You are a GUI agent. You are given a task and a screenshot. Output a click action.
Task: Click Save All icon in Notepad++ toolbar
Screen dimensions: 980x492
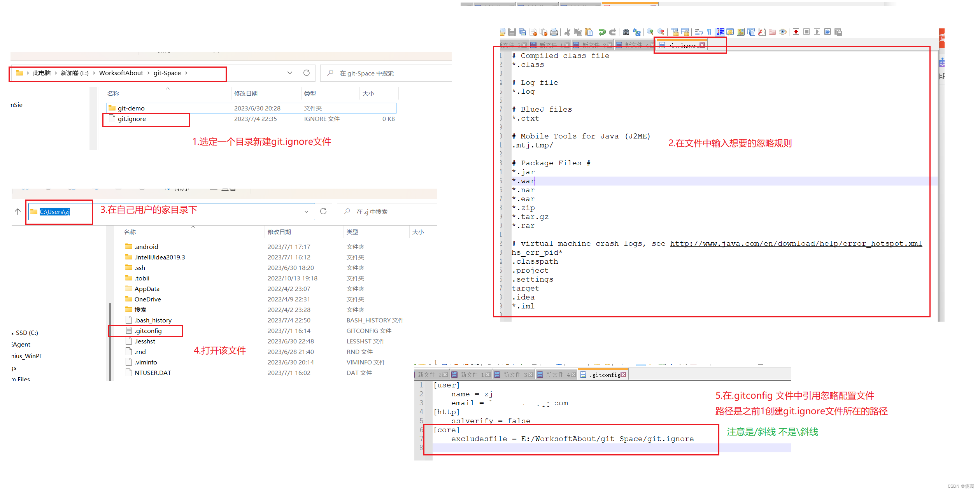pyautogui.click(x=522, y=32)
